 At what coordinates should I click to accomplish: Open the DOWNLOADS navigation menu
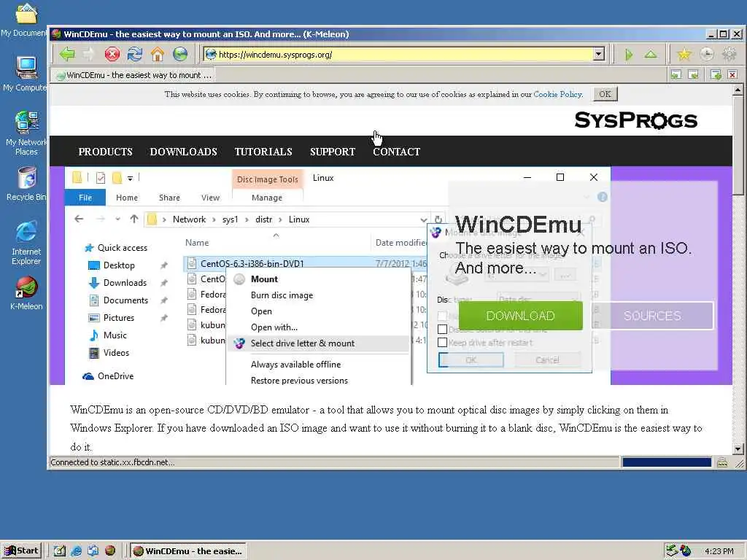point(183,152)
